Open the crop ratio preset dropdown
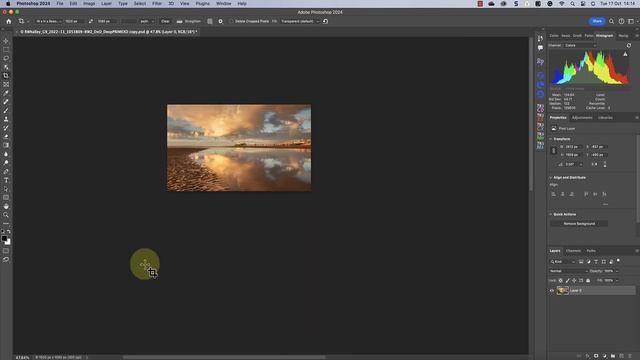Screen dimensions: 640x360 (x=48, y=21)
